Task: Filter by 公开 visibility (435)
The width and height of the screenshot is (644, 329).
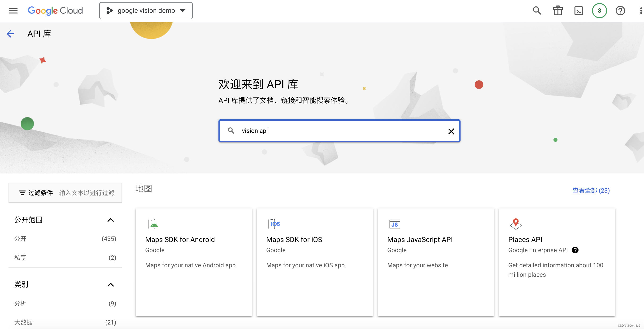Action: (21, 239)
